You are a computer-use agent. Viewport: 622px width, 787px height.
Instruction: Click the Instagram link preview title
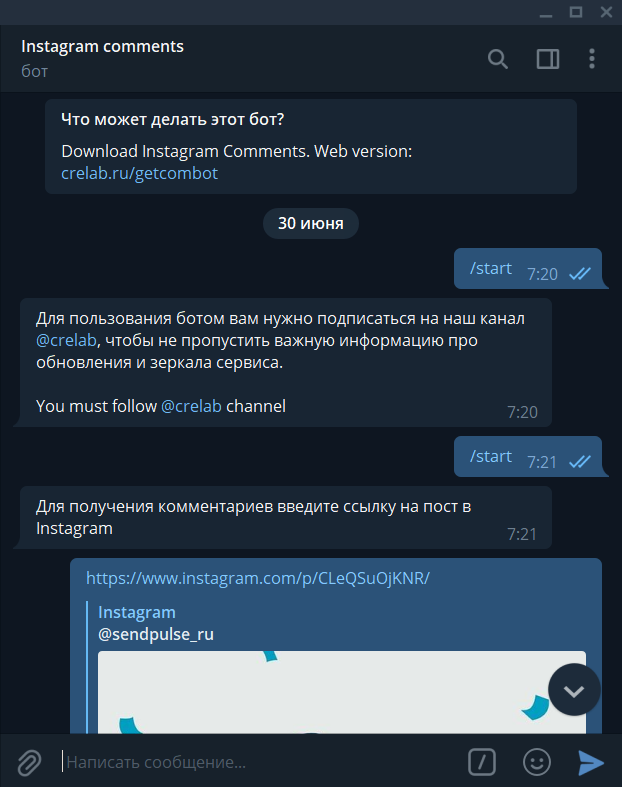coord(137,612)
